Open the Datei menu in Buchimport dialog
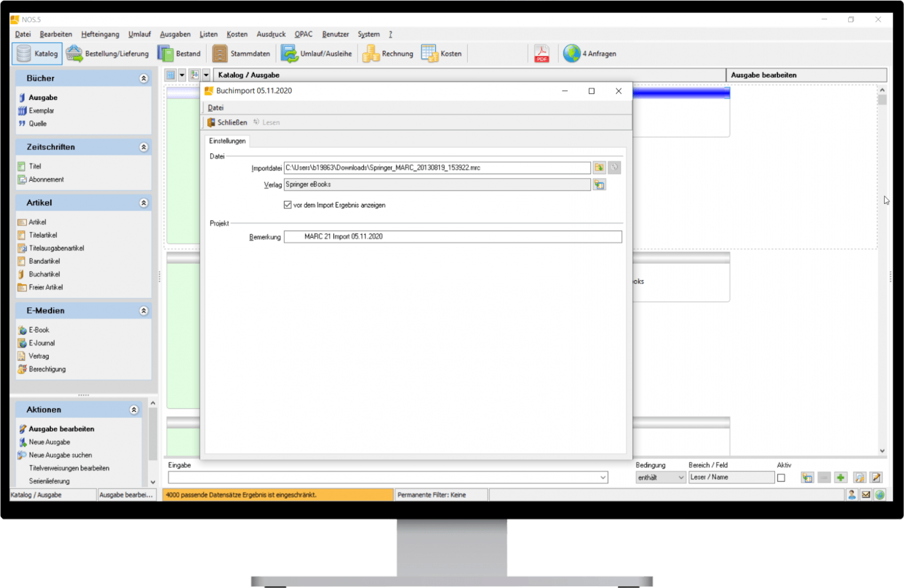Screen dimensions: 904x588 (x=216, y=108)
